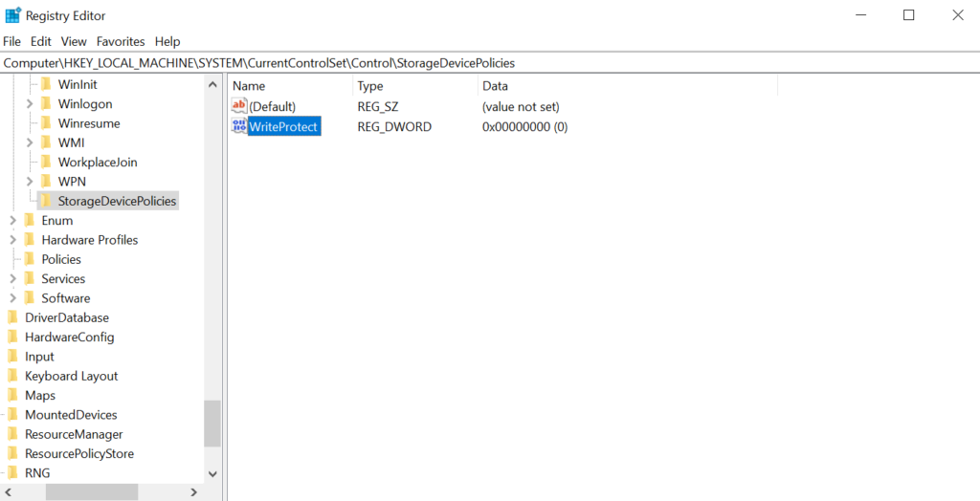Image resolution: width=980 pixels, height=501 pixels.
Task: Expand the Winlogon key
Action: (x=30, y=103)
